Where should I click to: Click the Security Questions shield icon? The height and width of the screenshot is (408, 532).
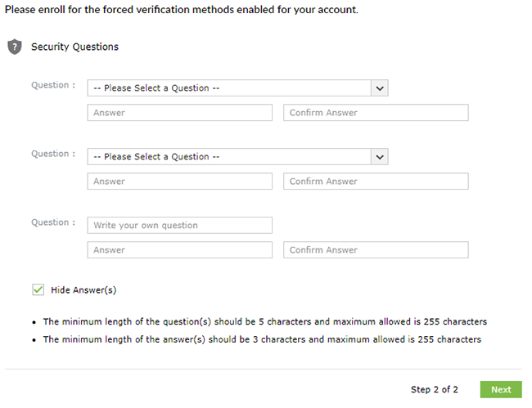click(x=15, y=47)
